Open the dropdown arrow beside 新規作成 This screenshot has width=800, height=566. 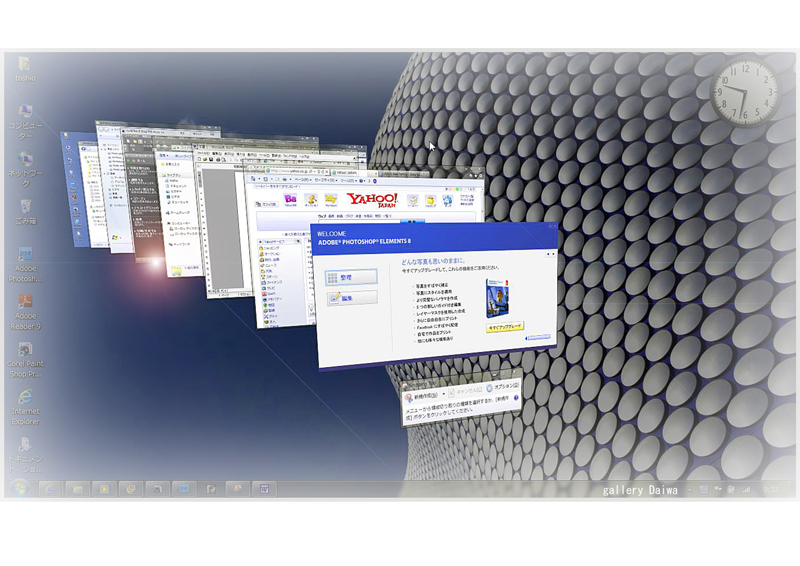coord(444,394)
